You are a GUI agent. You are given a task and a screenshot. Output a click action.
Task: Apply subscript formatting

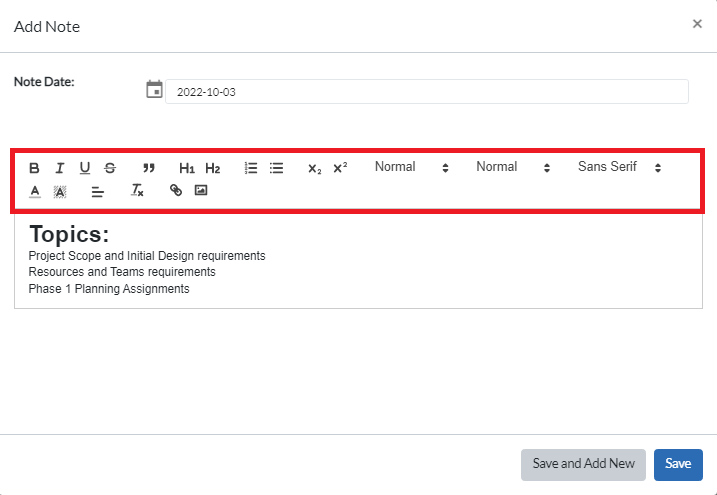(315, 168)
